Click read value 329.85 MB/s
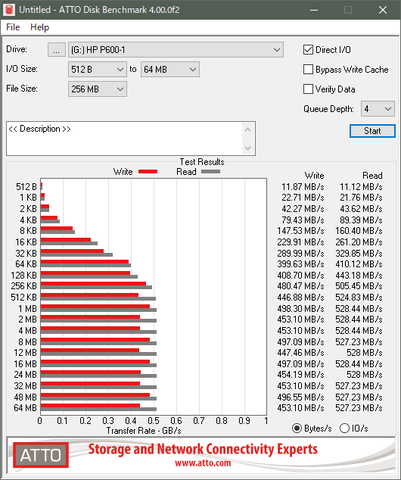 click(359, 253)
